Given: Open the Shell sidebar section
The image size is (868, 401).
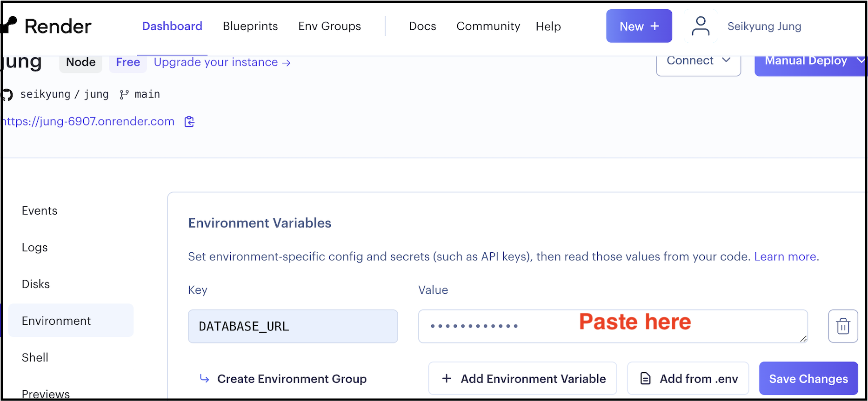Looking at the screenshot, I should click(35, 357).
